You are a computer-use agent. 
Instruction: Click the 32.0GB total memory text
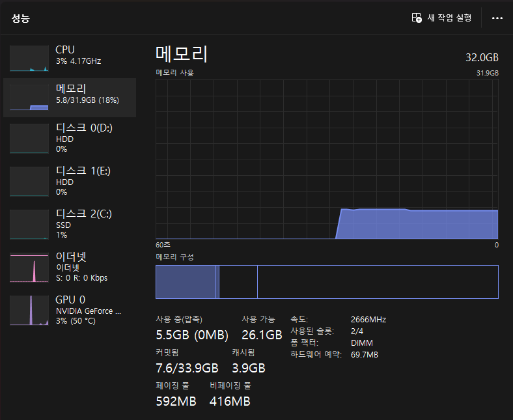tap(482, 57)
